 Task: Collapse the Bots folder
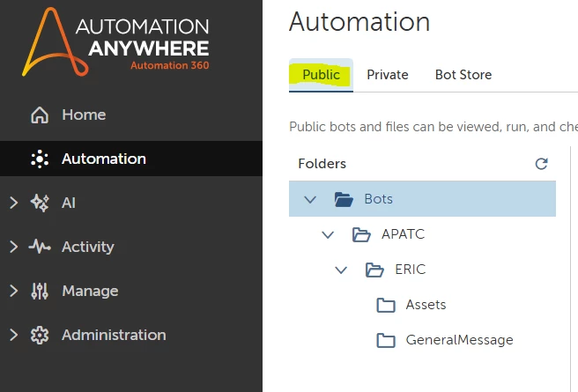pyautogui.click(x=310, y=200)
